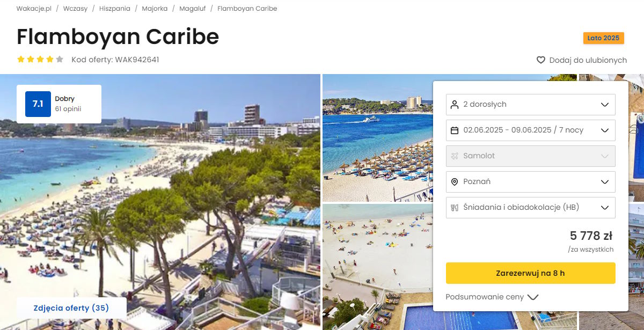
Task: Click Zarezerwuj na 8 h button
Action: click(531, 273)
